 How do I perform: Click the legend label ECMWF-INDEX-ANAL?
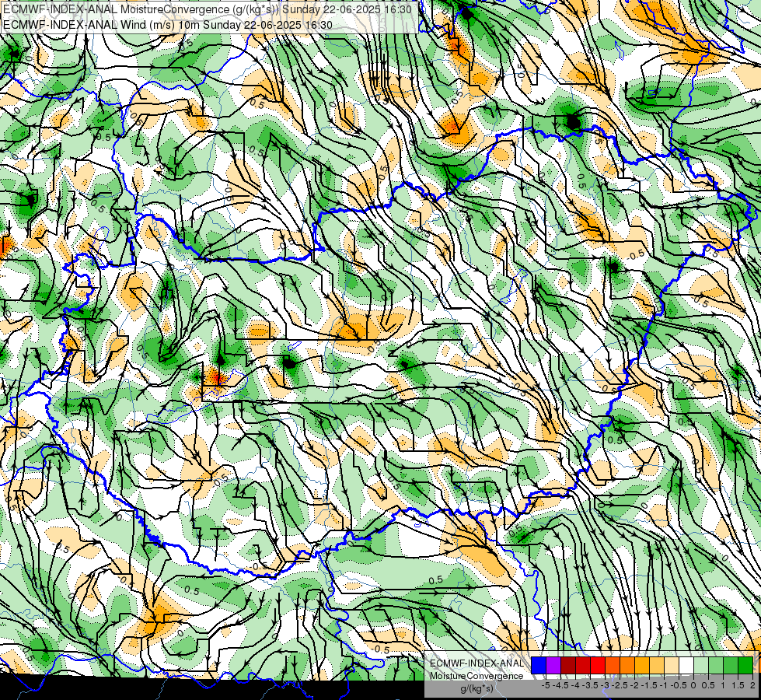pos(477,663)
